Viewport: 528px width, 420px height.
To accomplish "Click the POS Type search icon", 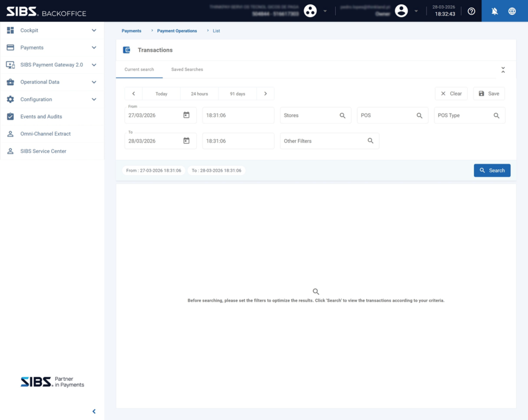I will coord(497,116).
